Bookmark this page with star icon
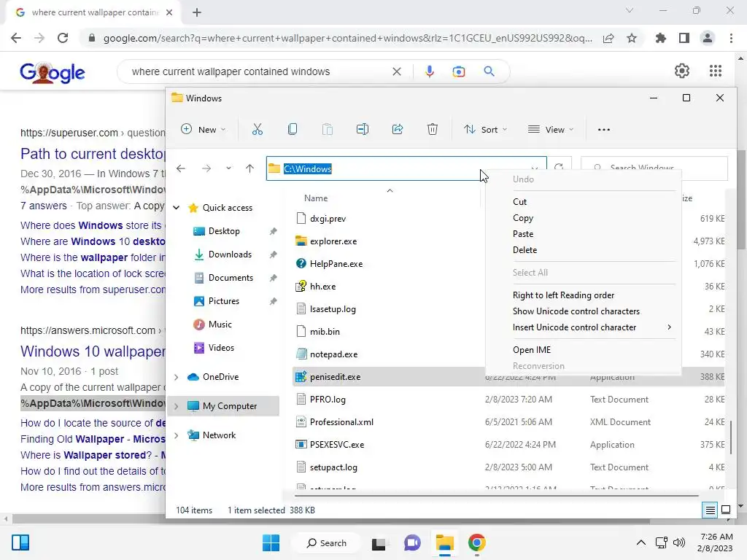 click(x=632, y=38)
